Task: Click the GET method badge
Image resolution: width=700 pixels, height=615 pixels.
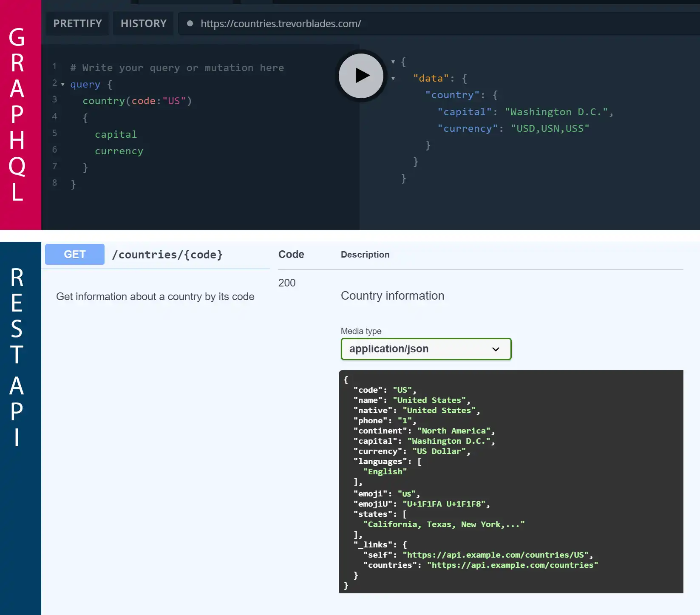Action: (75, 254)
